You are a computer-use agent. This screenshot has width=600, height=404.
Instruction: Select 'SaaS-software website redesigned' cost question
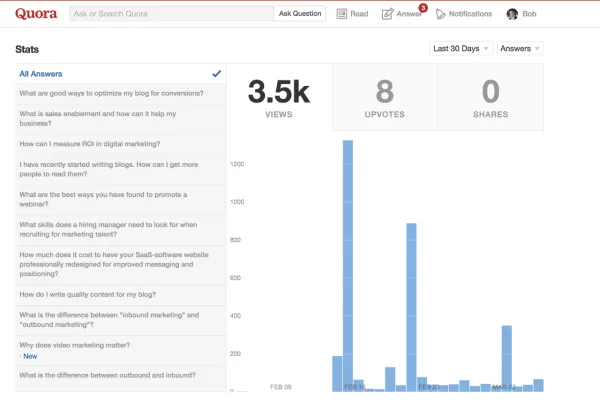(x=121, y=264)
